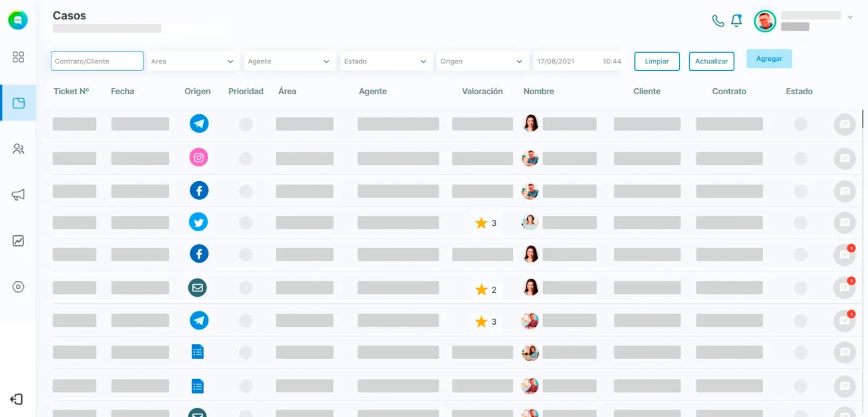
Task: Click the Instagram origin icon
Action: click(x=198, y=158)
